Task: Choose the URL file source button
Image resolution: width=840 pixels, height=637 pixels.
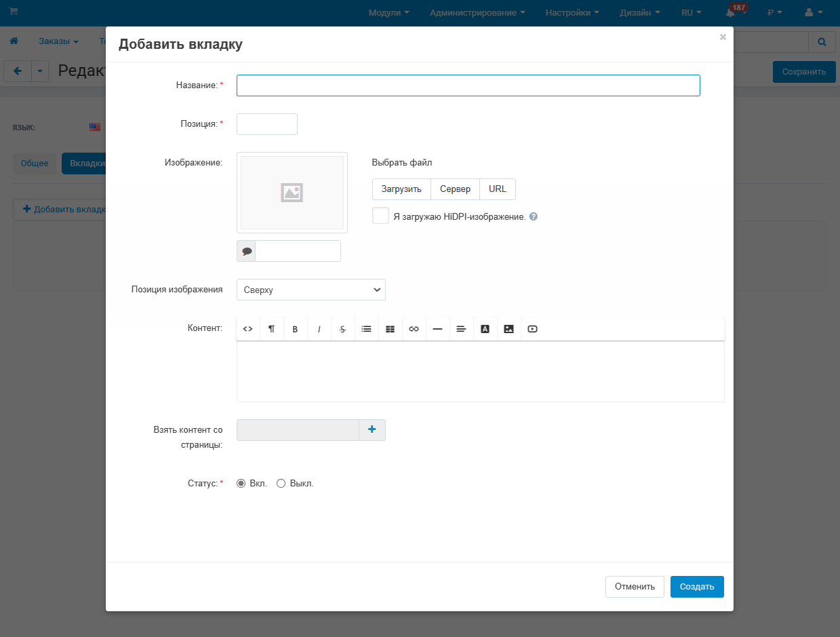Action: (498, 189)
